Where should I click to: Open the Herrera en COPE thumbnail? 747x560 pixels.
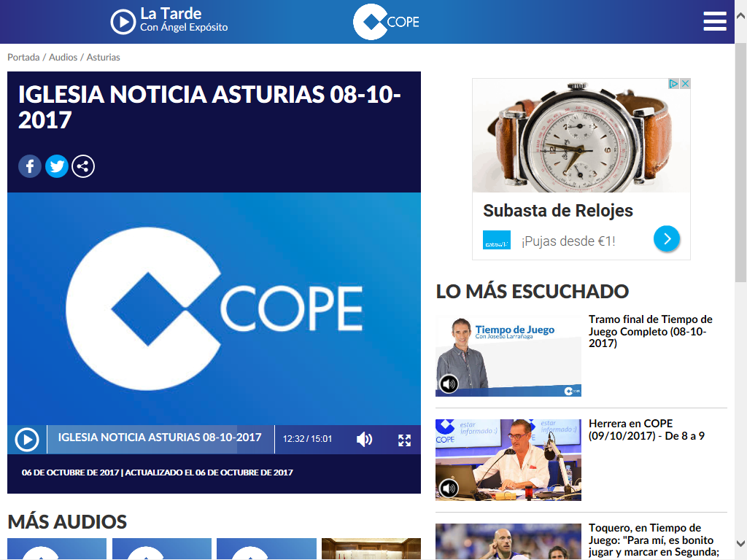[508, 460]
